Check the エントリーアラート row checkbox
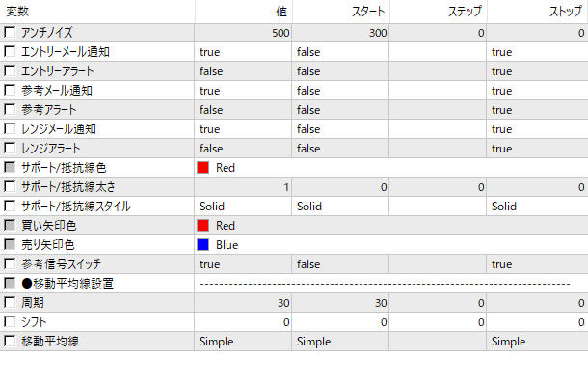The image size is (588, 386). (10, 71)
